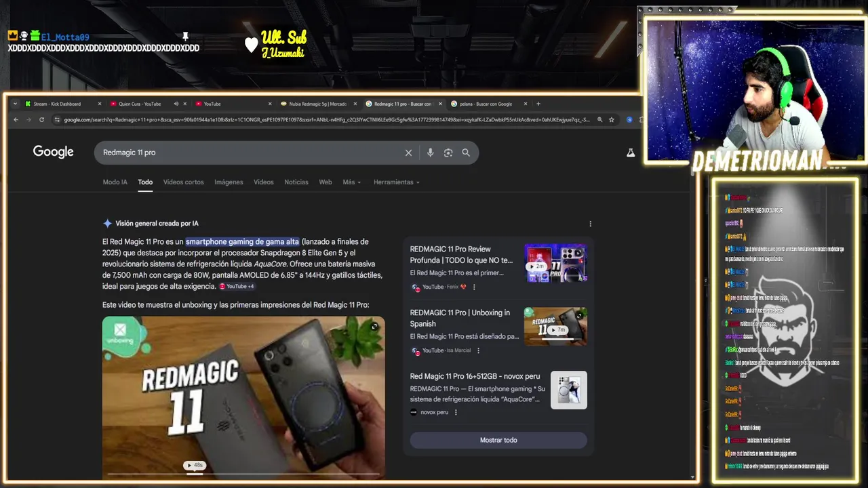Open Imágenes results
868x488 pixels.
[x=229, y=182]
